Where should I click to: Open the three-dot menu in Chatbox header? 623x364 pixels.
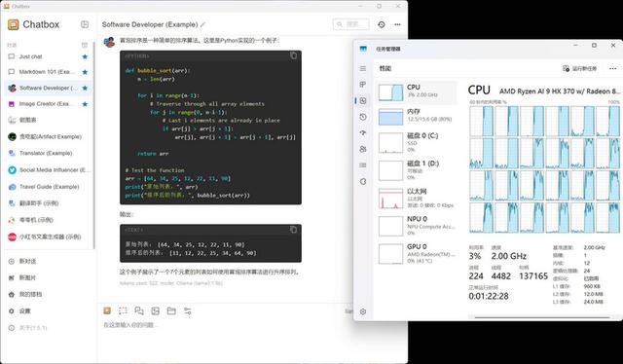(x=397, y=24)
